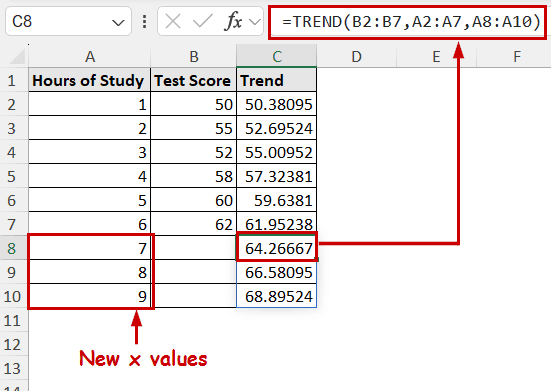This screenshot has width=551, height=391.
Task: Select column B header
Action: (x=194, y=57)
